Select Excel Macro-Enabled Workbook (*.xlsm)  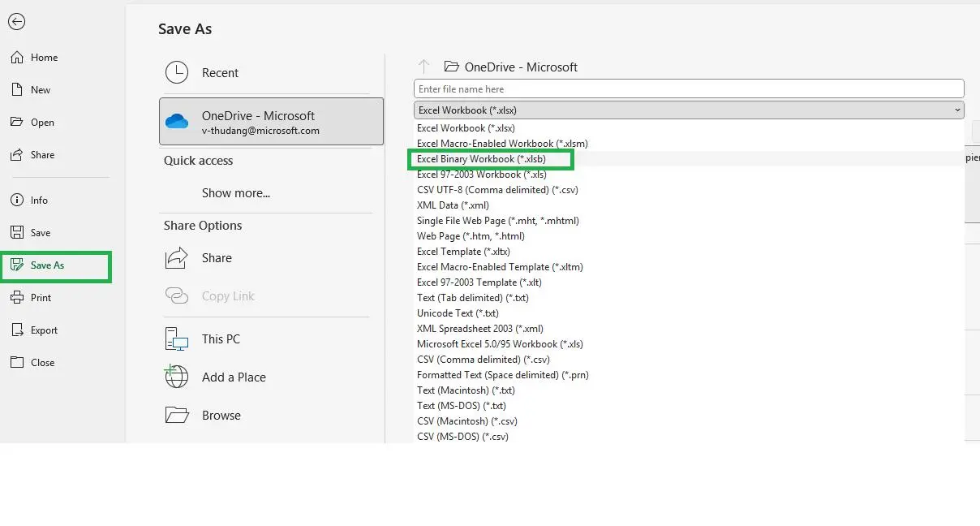tap(502, 144)
